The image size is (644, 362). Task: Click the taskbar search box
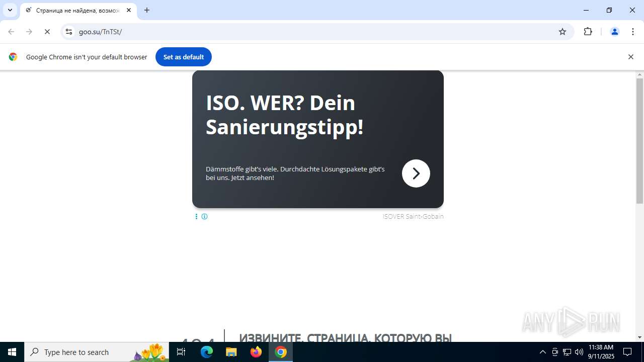tap(97, 352)
